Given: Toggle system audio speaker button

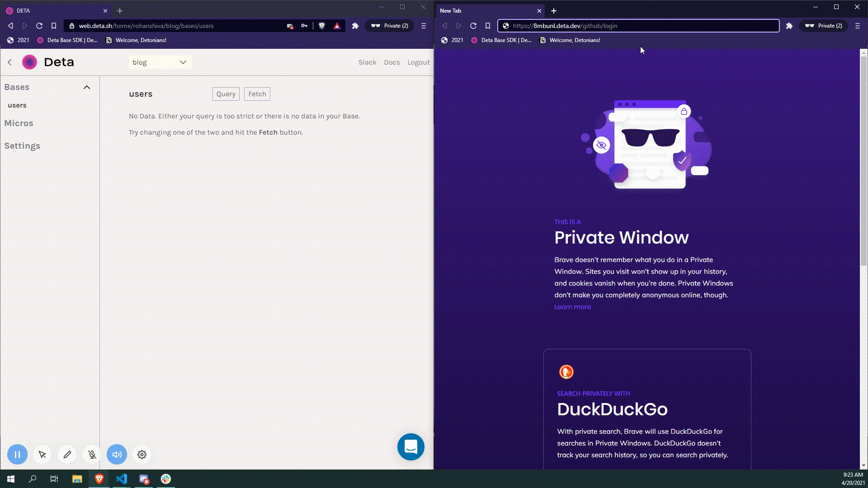Looking at the screenshot, I should [117, 455].
